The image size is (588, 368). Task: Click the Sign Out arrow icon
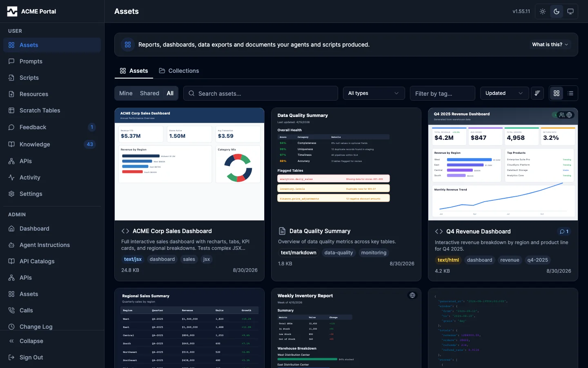click(x=11, y=357)
